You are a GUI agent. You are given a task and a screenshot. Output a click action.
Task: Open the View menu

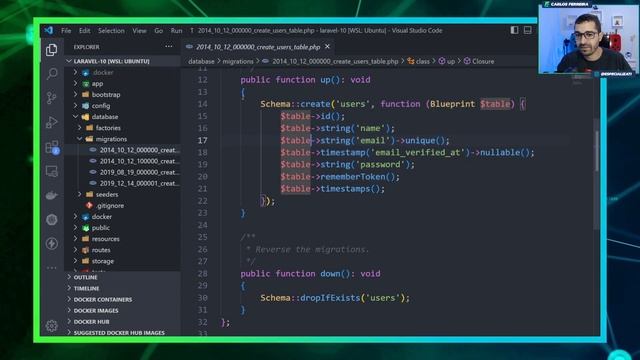coord(139,31)
